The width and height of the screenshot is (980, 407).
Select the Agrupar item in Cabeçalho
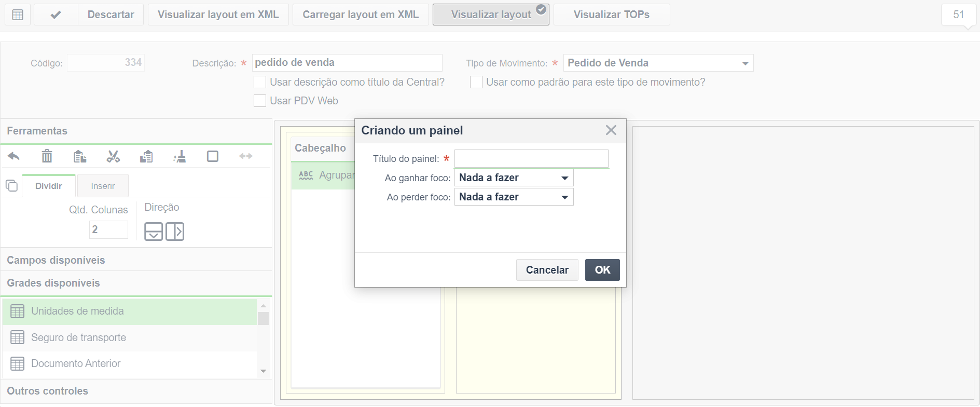pyautogui.click(x=323, y=175)
